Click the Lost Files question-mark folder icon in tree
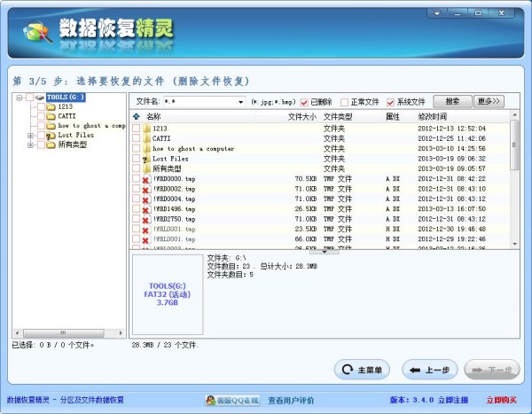The image size is (532, 414). (x=51, y=136)
